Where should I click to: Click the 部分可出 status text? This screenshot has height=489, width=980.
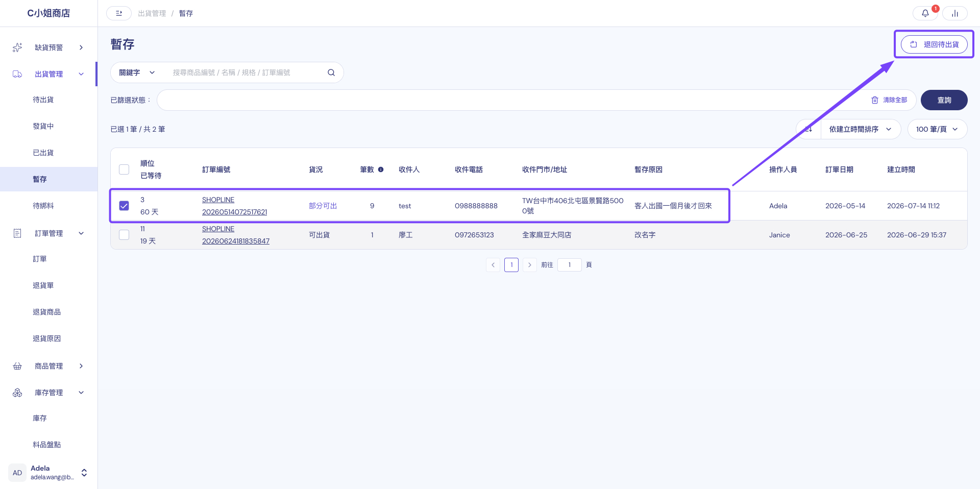click(323, 206)
